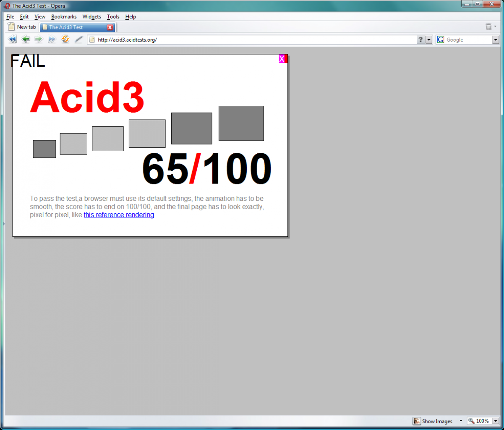Click the page icon in the address bar
504x430 pixels.
[x=92, y=40]
